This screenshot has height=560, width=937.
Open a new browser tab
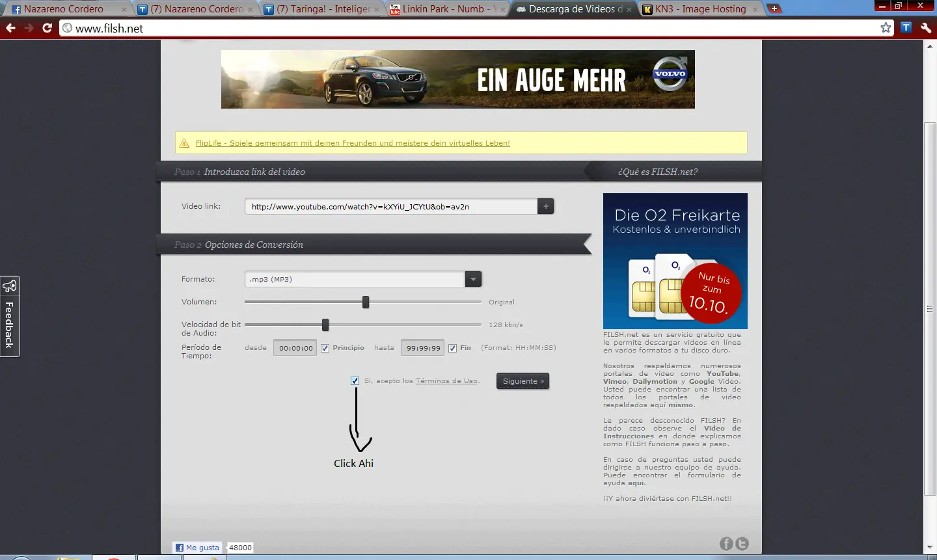click(x=774, y=8)
